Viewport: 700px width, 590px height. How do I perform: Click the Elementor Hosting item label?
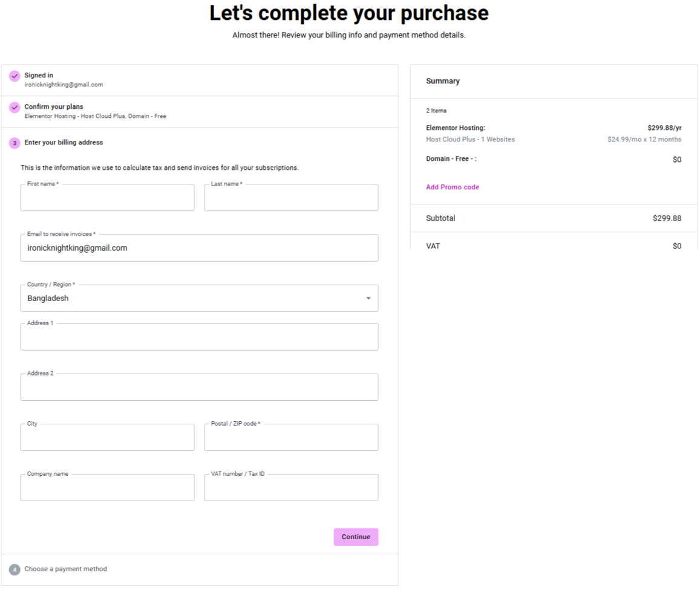coord(456,128)
